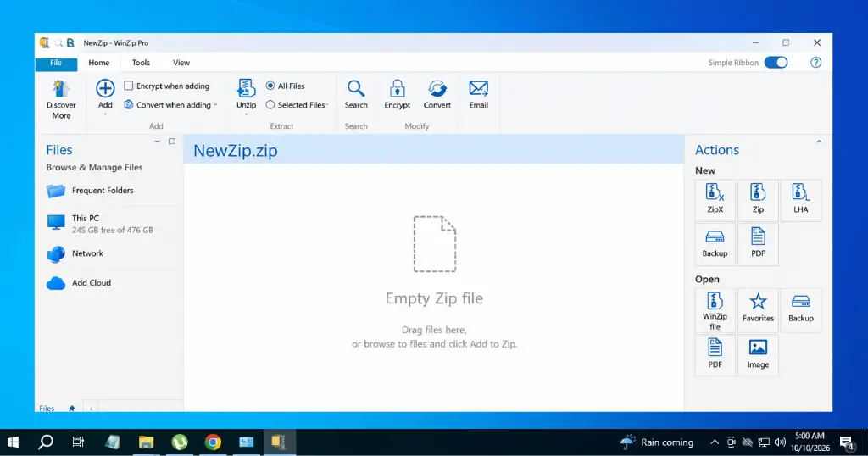Switch to the Tools ribbon tab
The height and width of the screenshot is (456, 868).
coord(142,63)
